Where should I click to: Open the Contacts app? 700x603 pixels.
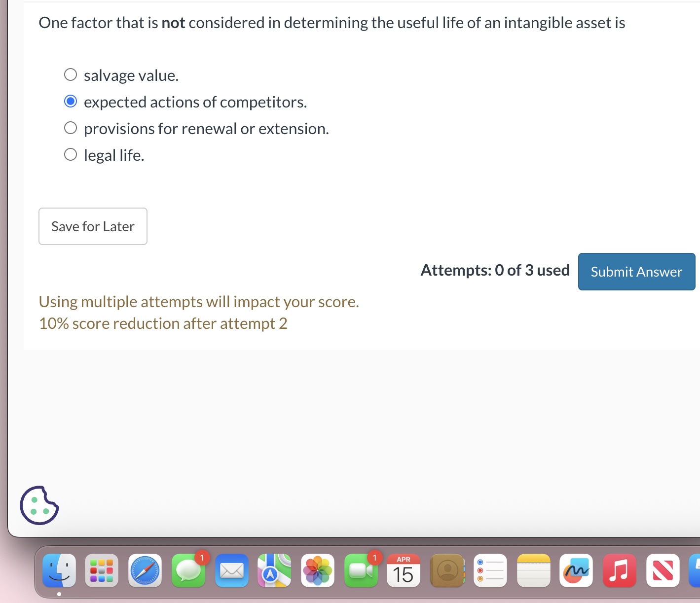coord(447,571)
